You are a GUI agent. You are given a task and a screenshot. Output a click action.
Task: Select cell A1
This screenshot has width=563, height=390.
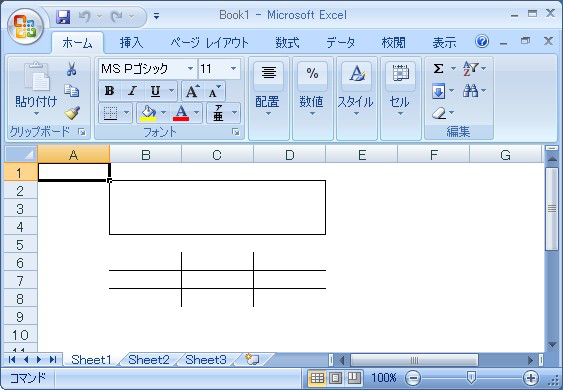click(74, 172)
